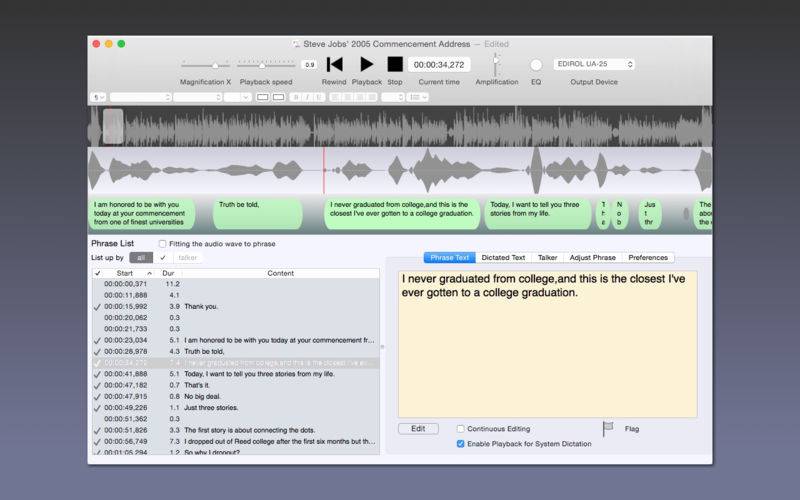
Task: Toggle bold text formatting
Action: [x=296, y=97]
